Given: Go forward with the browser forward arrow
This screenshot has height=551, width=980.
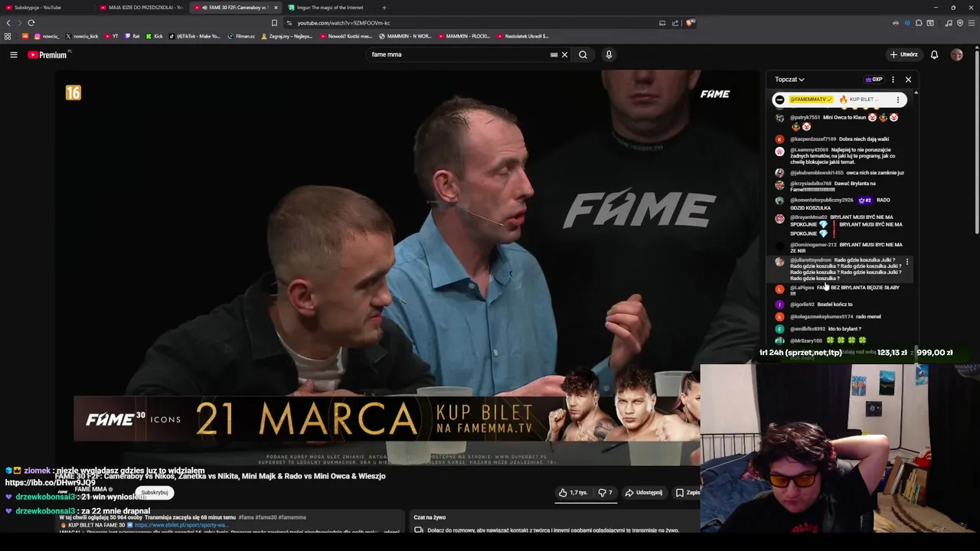Looking at the screenshot, I should click(19, 23).
